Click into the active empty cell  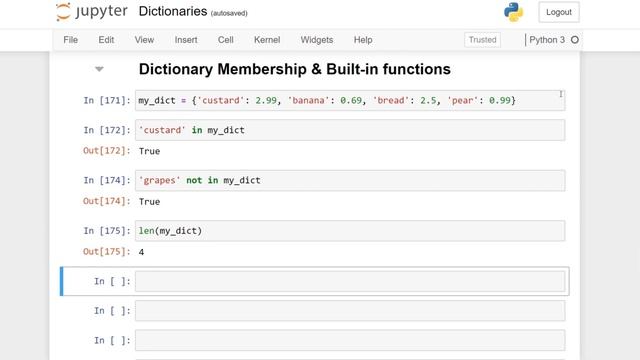350,281
